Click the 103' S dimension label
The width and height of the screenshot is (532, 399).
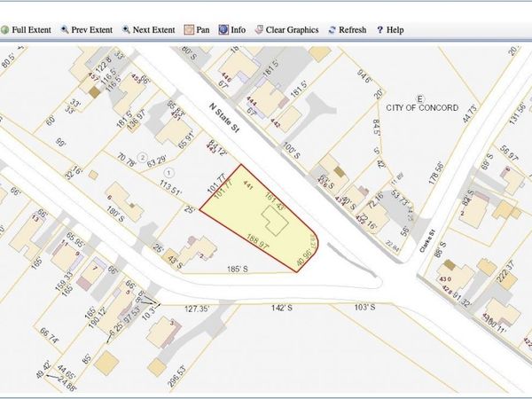coord(364,307)
